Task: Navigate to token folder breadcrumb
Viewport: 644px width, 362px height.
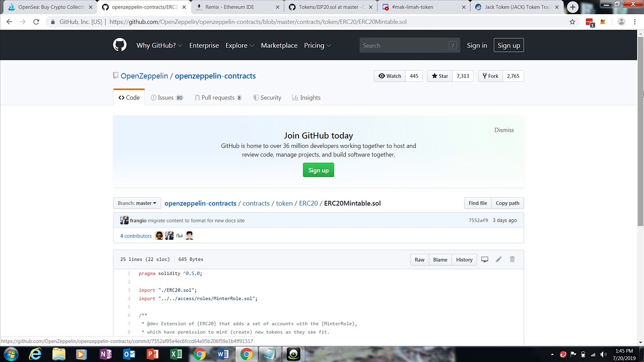Action: [x=284, y=203]
